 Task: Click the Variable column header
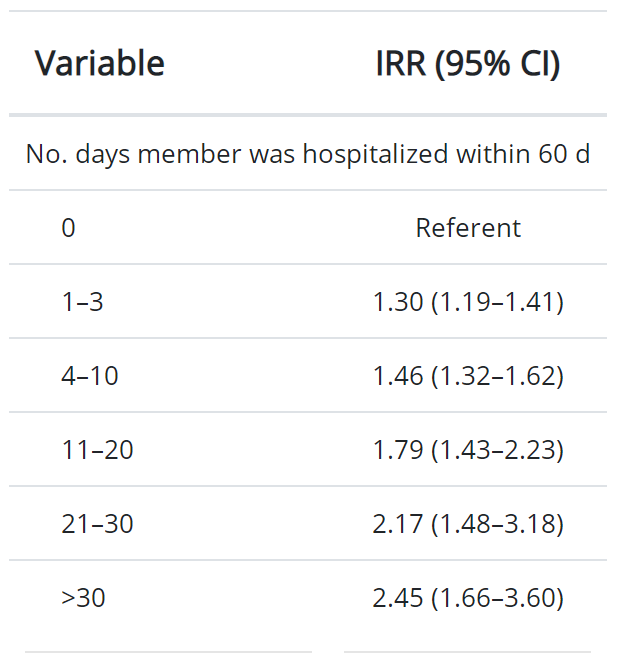click(x=100, y=64)
